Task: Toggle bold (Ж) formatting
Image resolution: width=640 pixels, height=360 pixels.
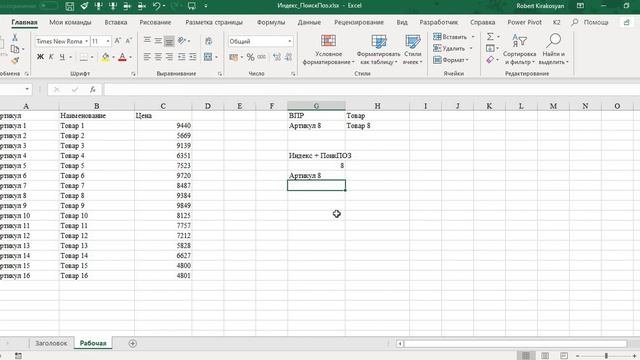Action: tap(40, 57)
